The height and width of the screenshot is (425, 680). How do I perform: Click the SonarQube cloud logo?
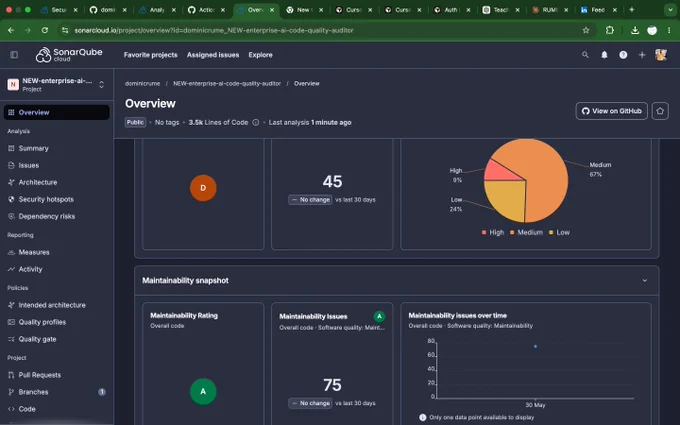point(69,55)
